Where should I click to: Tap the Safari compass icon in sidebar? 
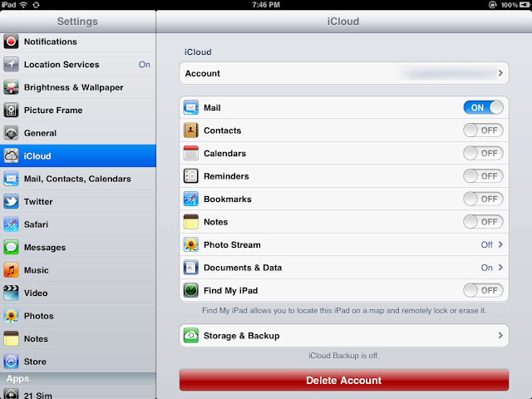11,224
